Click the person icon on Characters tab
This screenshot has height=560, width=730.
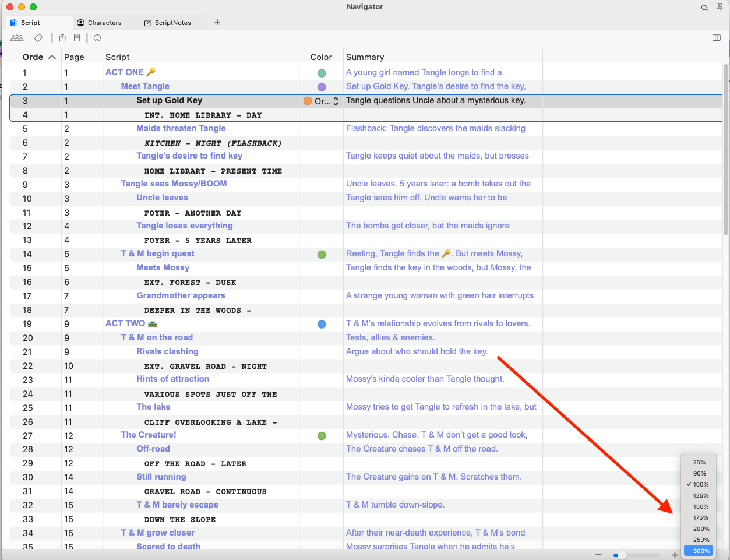pos(81,23)
